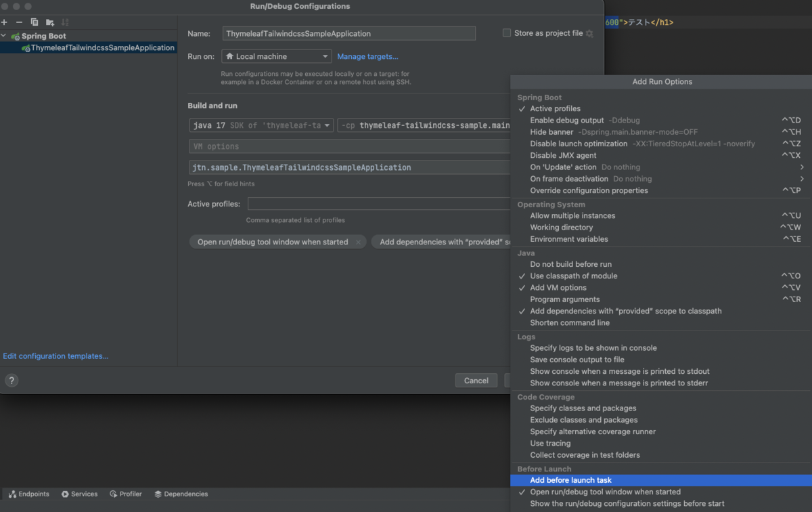The image size is (812, 512).
Task: Open the Services tool window
Action: point(79,494)
